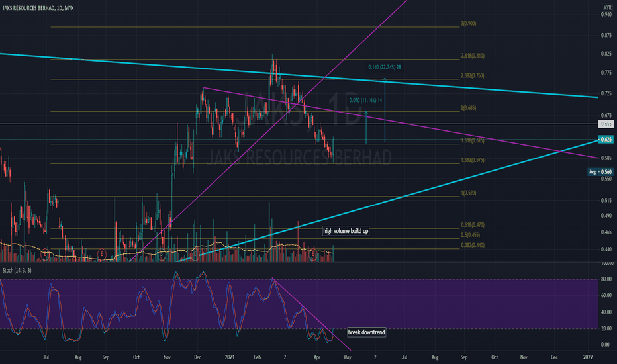Click the 0.725 price axis tick
Viewport: 617px width, 364px height.
[x=606, y=94]
